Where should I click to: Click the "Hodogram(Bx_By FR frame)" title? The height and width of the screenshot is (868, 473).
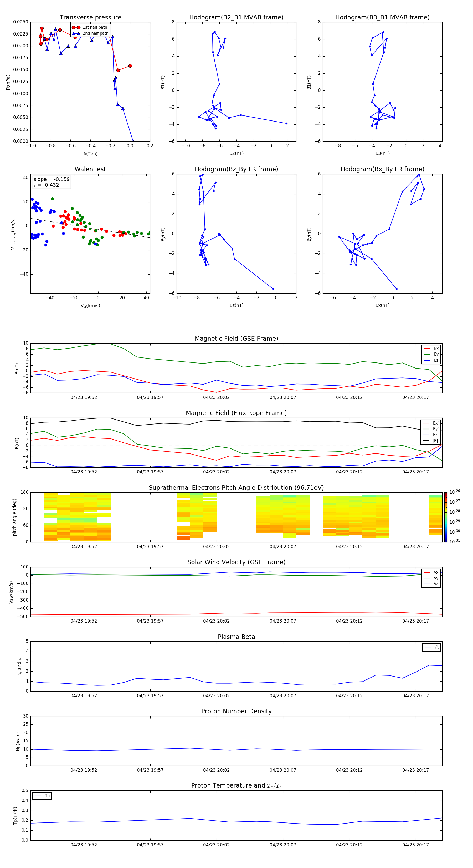pyautogui.click(x=382, y=169)
